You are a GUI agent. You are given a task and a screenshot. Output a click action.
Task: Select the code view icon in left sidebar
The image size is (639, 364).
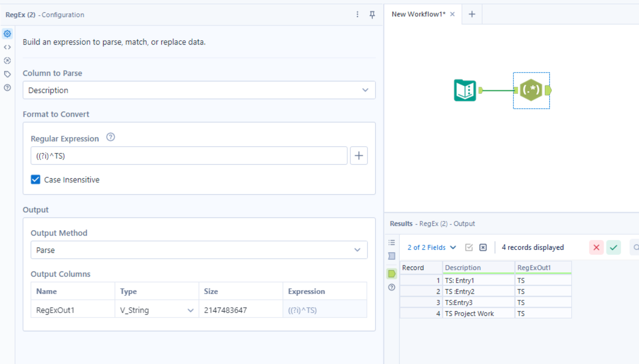pyautogui.click(x=7, y=47)
